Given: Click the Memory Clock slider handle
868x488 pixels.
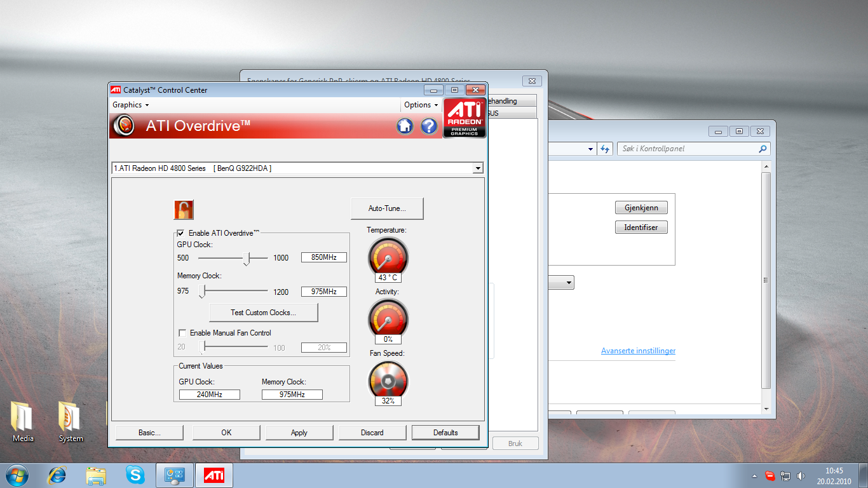Looking at the screenshot, I should (202, 292).
